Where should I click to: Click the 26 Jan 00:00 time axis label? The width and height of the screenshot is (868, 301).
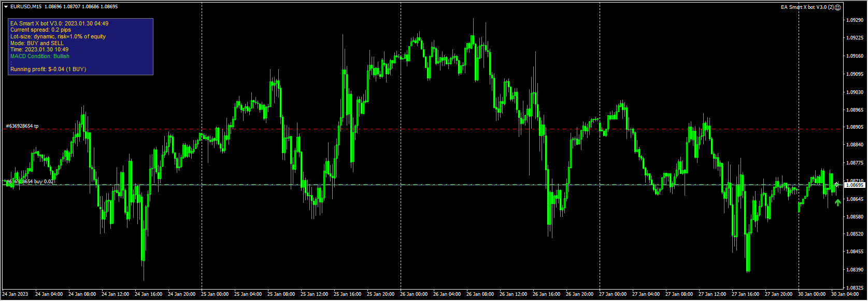(414, 294)
